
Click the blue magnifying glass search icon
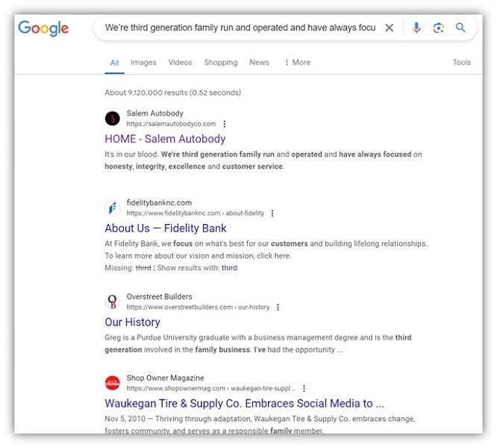461,28
